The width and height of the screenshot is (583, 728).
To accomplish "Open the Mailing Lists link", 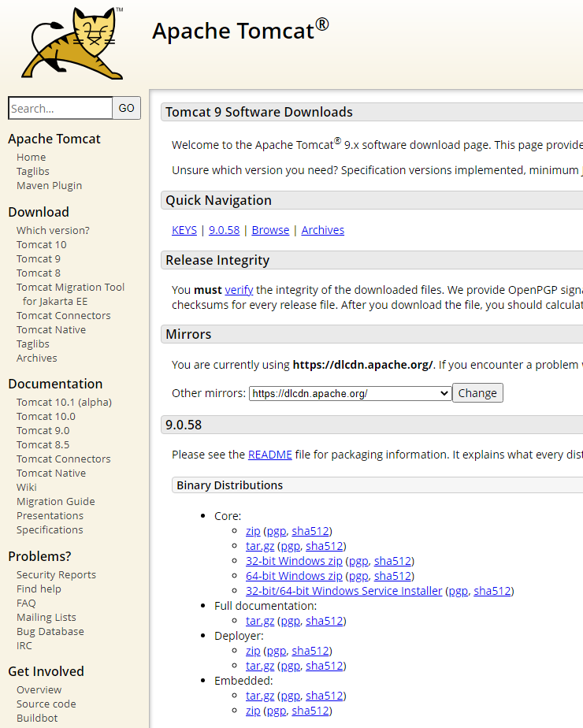I will [x=46, y=617].
